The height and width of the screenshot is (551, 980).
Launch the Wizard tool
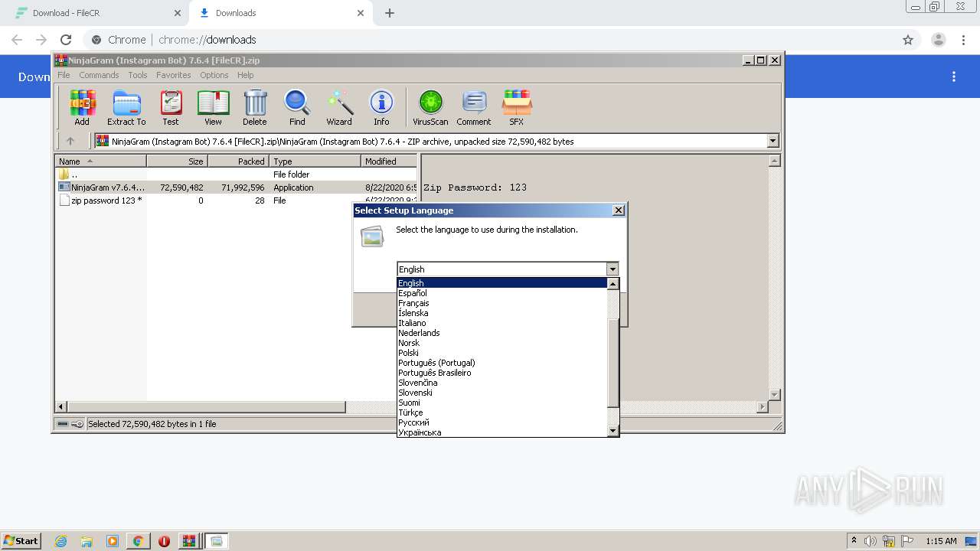339,107
